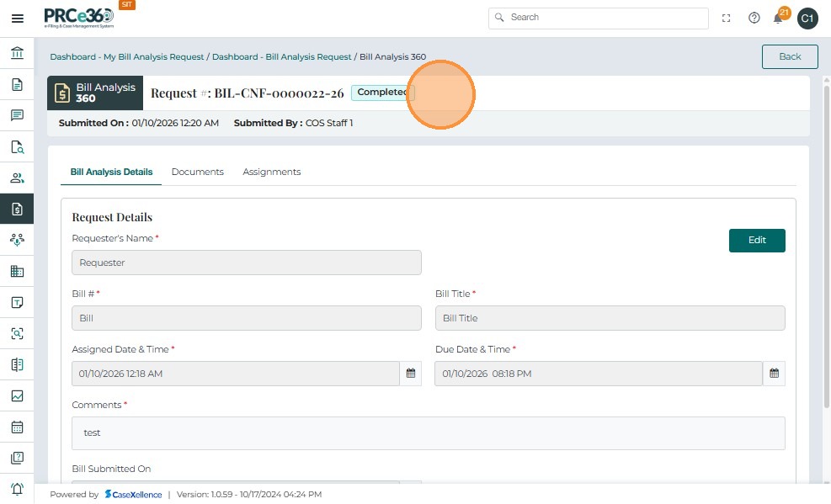Focus the top Search field

pyautogui.click(x=599, y=18)
